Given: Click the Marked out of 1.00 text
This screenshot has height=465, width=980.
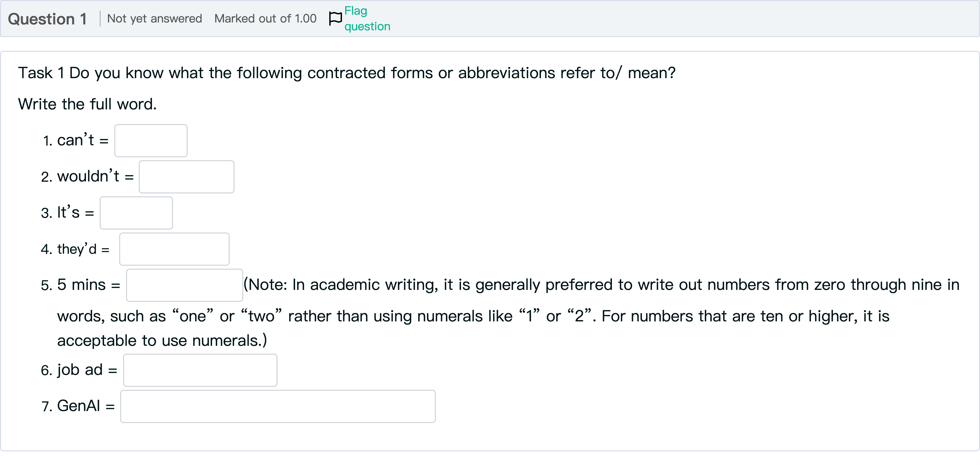Looking at the screenshot, I should tap(265, 19).
